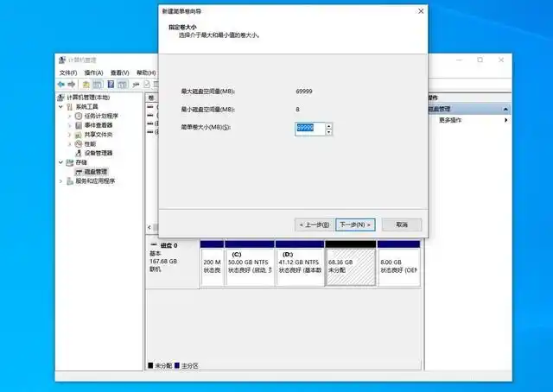This screenshot has height=392, width=553.
Task: Click the 性能 performance icon
Action: click(x=79, y=144)
